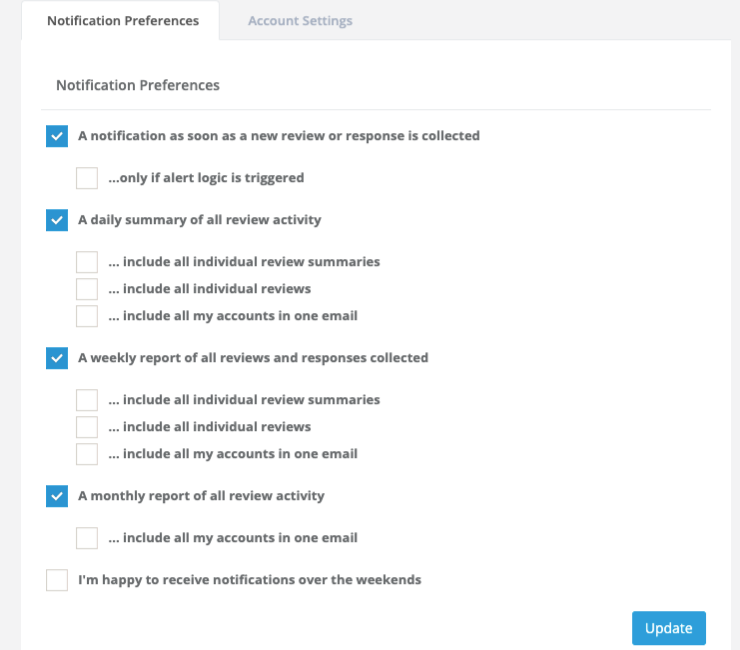Click the 'daily summary of all review activity' label
This screenshot has width=740, height=650.
click(x=200, y=220)
